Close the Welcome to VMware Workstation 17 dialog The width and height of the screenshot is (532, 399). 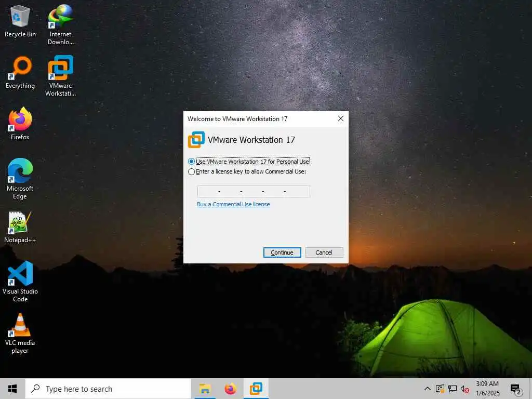[341, 118]
